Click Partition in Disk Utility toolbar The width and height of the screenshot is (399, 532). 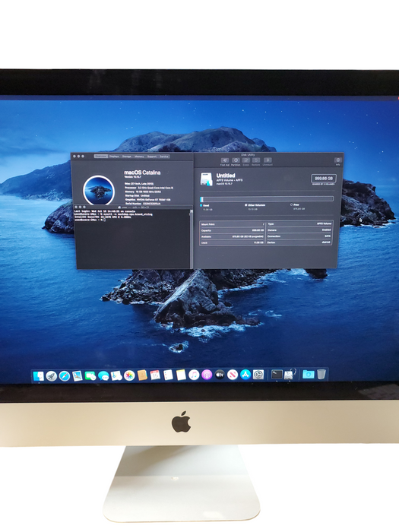point(236,161)
